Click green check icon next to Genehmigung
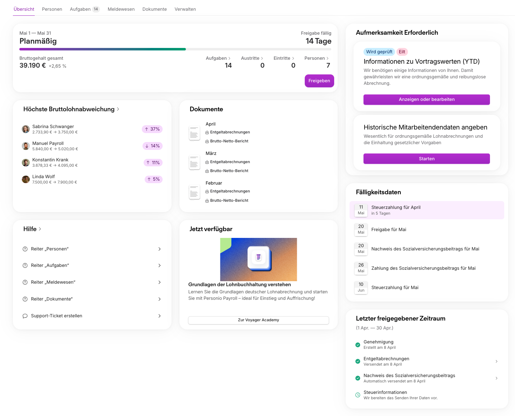Image resolution: width=515 pixels, height=420 pixels. tap(358, 345)
